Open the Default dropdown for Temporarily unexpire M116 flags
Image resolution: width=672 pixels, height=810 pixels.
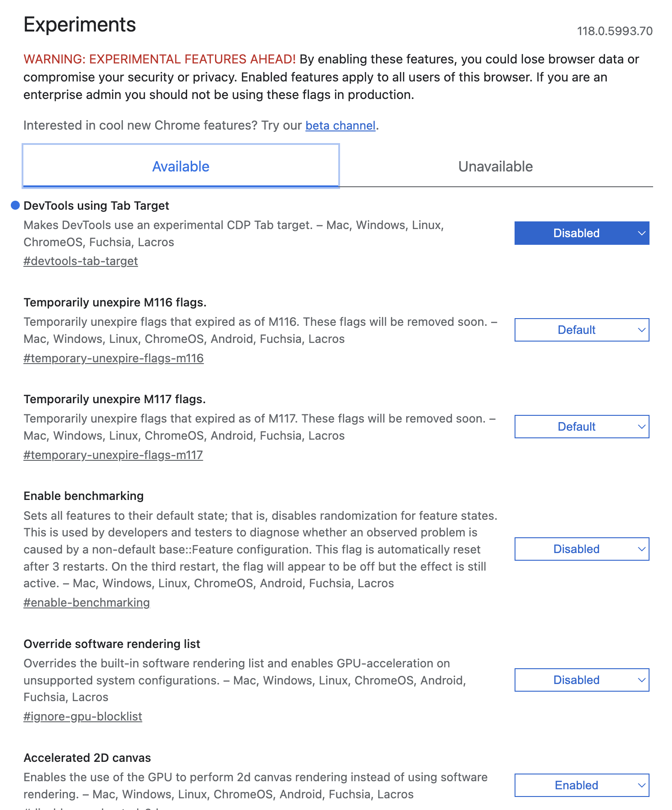coord(581,330)
